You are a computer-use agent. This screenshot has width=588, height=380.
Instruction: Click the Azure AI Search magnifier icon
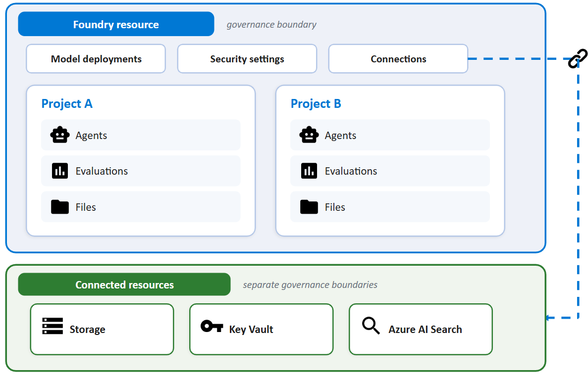pos(371,326)
